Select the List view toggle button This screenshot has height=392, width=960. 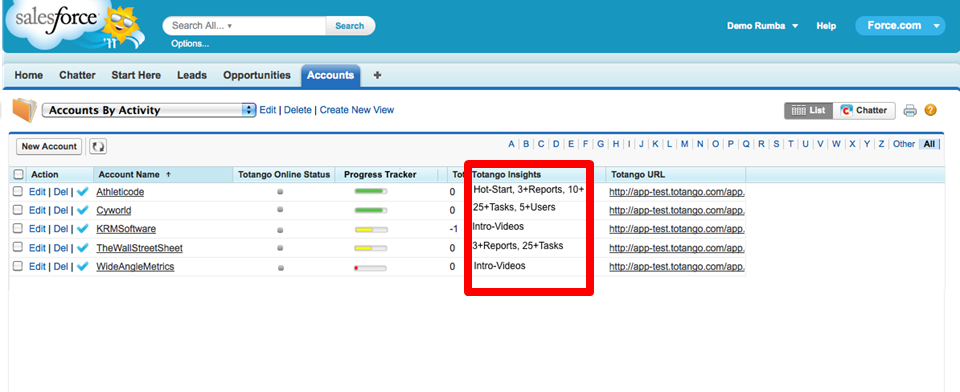(x=809, y=110)
